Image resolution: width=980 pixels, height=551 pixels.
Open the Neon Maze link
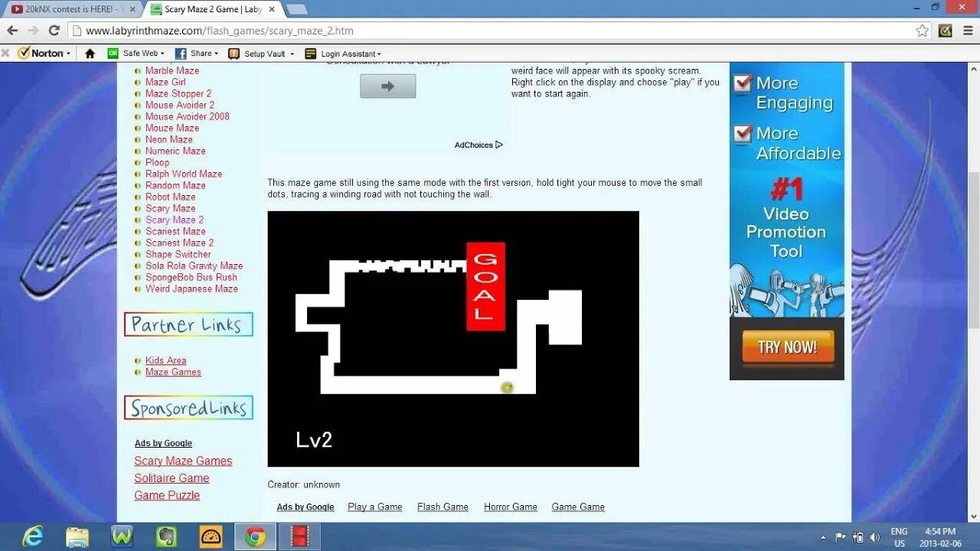[x=169, y=139]
